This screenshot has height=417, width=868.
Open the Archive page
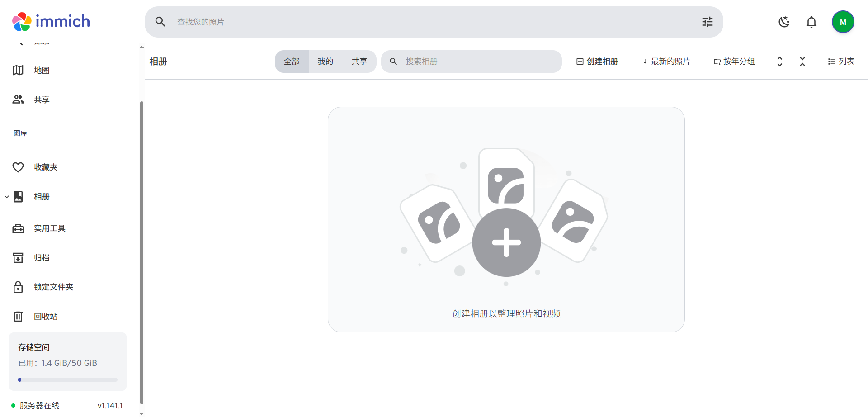[x=42, y=258]
